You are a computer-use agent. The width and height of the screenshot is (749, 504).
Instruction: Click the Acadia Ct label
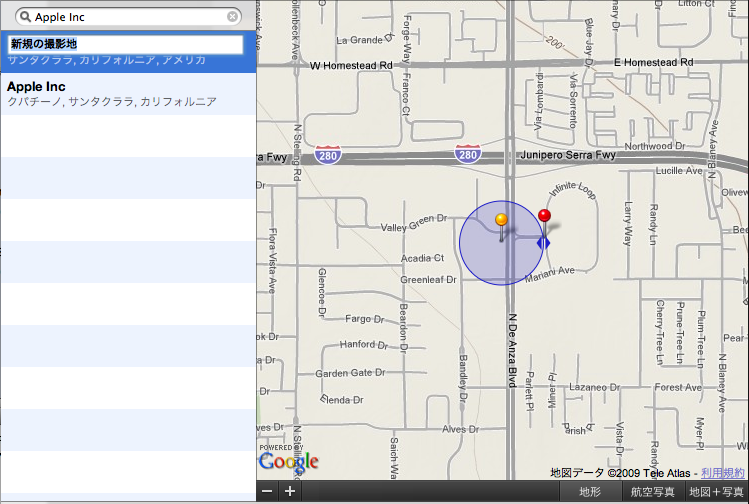coord(422,258)
